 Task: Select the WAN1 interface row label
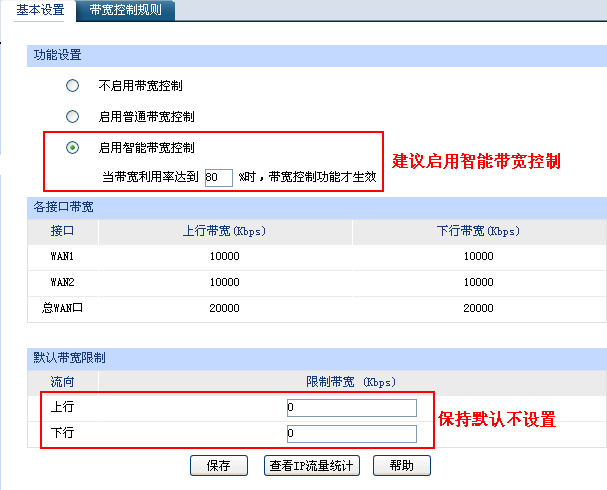click(x=62, y=256)
